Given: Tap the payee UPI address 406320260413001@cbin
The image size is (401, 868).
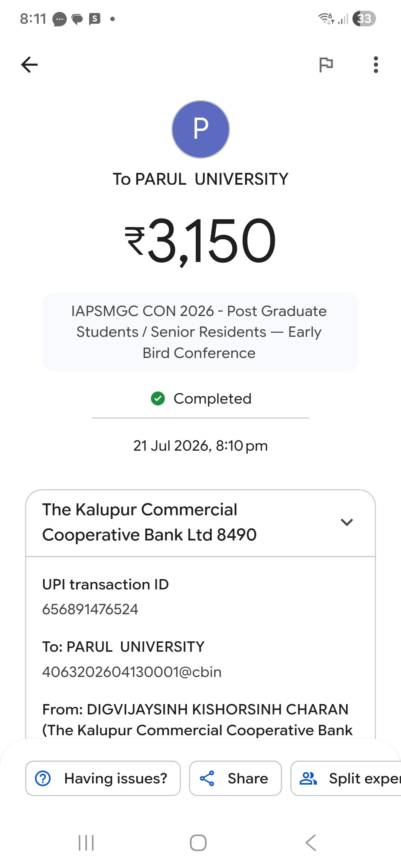Looking at the screenshot, I should pos(132,672).
